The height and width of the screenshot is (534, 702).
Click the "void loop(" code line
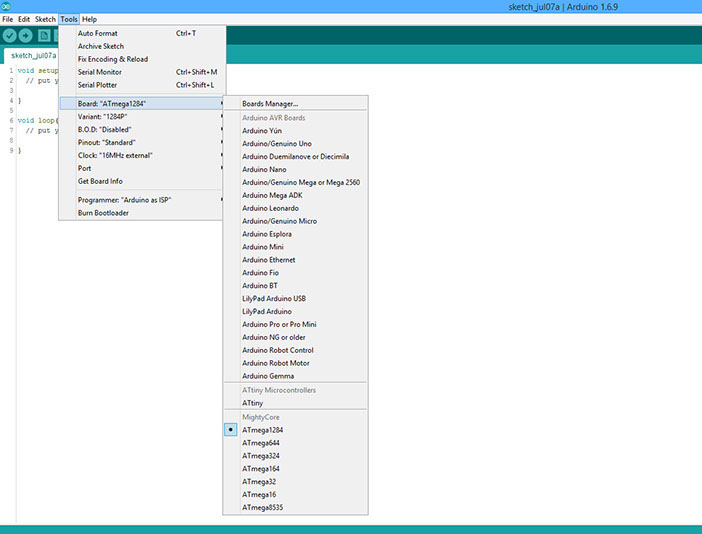tap(38, 120)
